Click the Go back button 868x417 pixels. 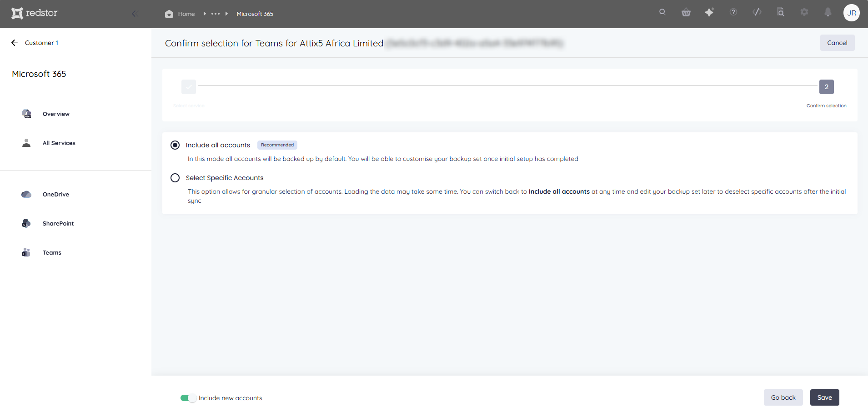tap(783, 397)
